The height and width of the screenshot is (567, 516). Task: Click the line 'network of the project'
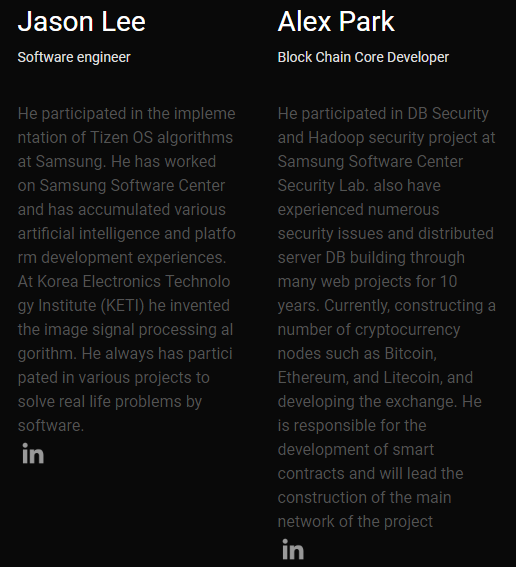pyautogui.click(x=355, y=521)
